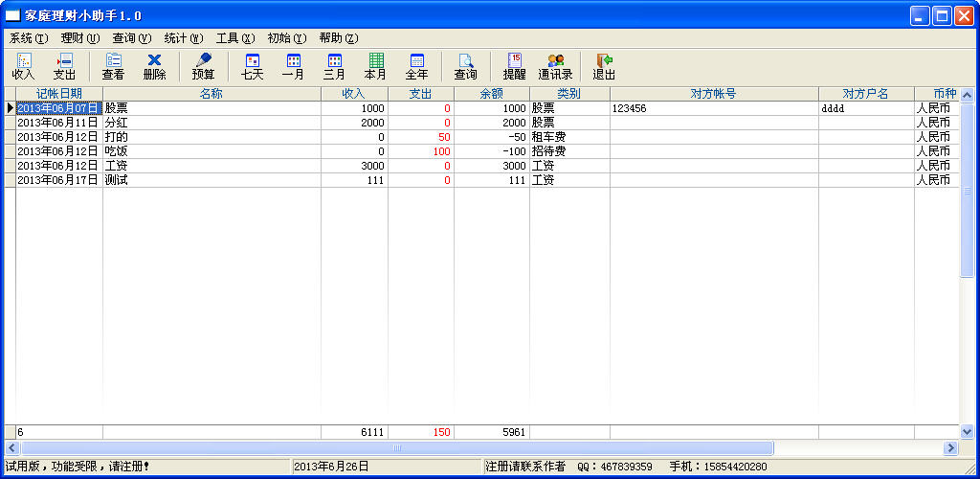Open the 查询(V) menu
Screen dimensions: 980x479
(x=132, y=38)
